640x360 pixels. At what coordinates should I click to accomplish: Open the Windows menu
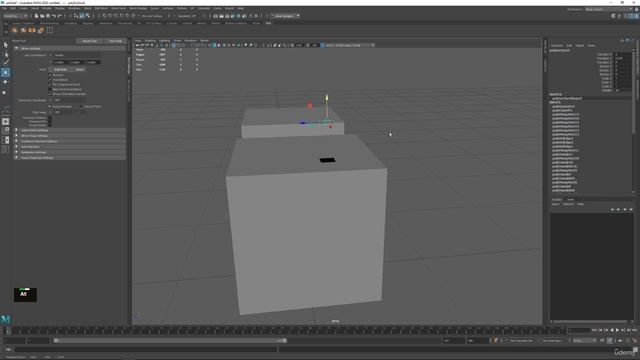pyautogui.click(x=74, y=8)
